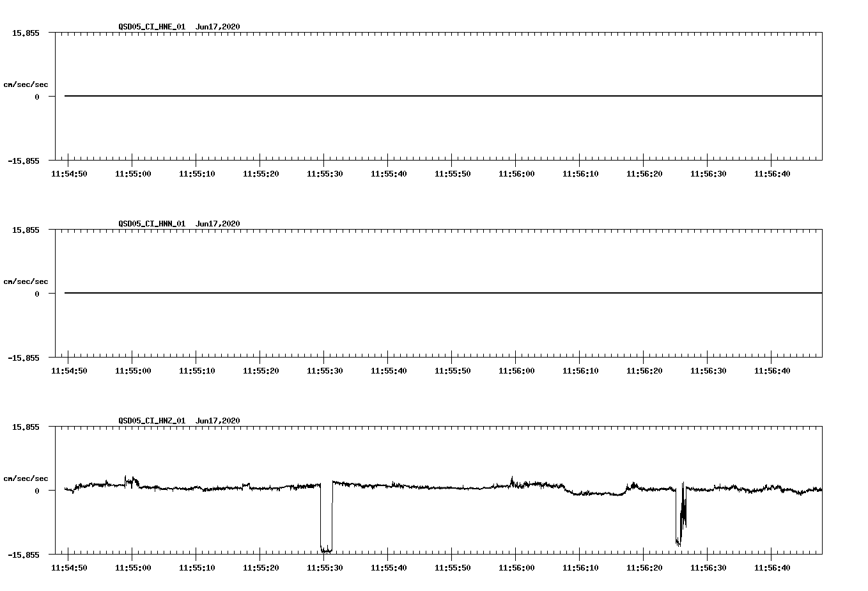This screenshot has height=591, width=868.
Task: Click 11:55:10 time label under HNZ plot
Action: (x=197, y=568)
